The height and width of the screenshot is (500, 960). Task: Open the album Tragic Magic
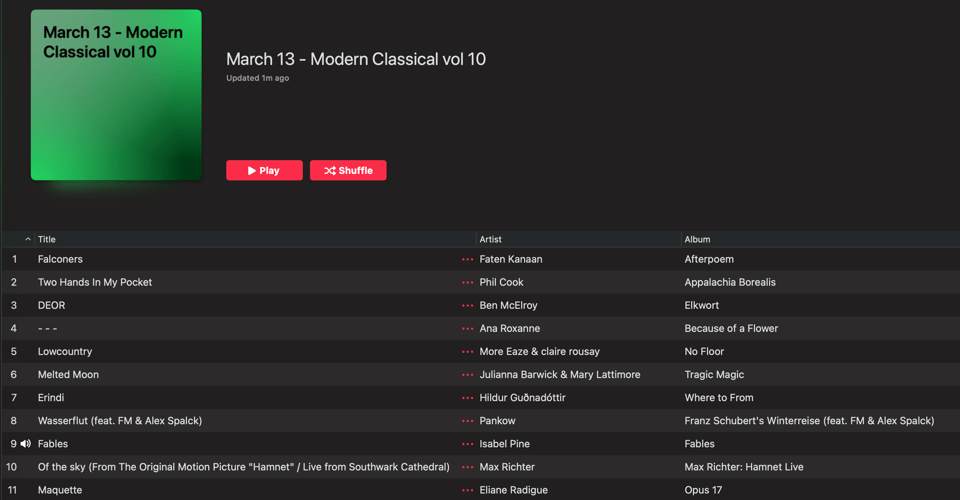[713, 375]
